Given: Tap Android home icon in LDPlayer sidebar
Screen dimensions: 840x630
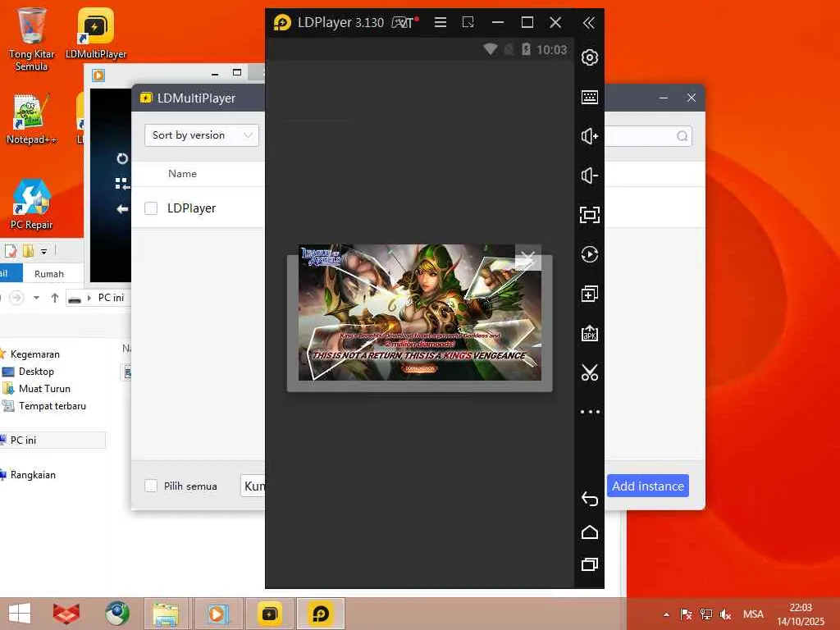Looking at the screenshot, I should (589, 532).
